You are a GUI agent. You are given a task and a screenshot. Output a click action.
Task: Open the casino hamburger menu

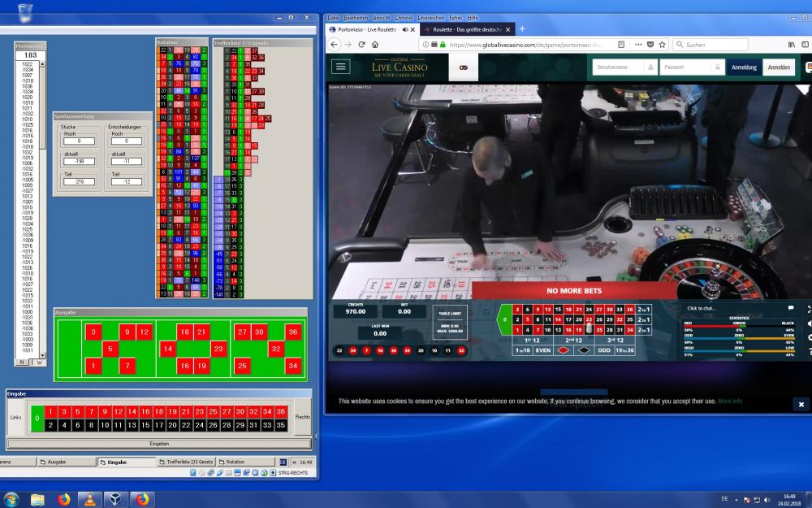(341, 67)
